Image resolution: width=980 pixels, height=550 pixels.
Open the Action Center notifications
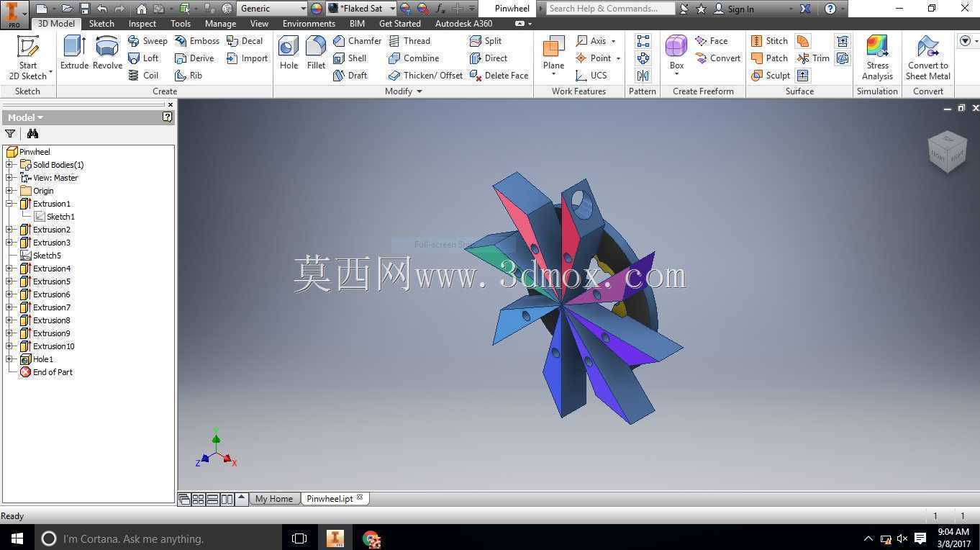pyautogui.click(x=920, y=538)
